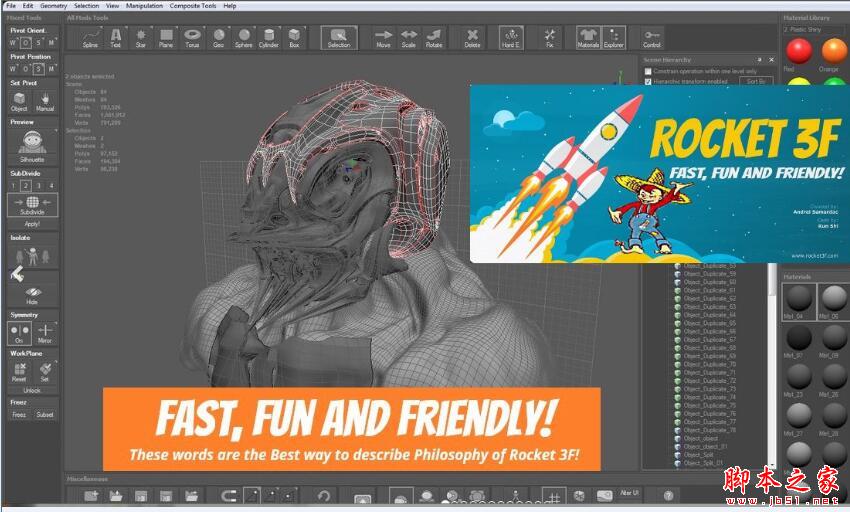Open the Plastic Shiny material library dropdown
Viewport: 850px width, 512px height.
coord(815,29)
